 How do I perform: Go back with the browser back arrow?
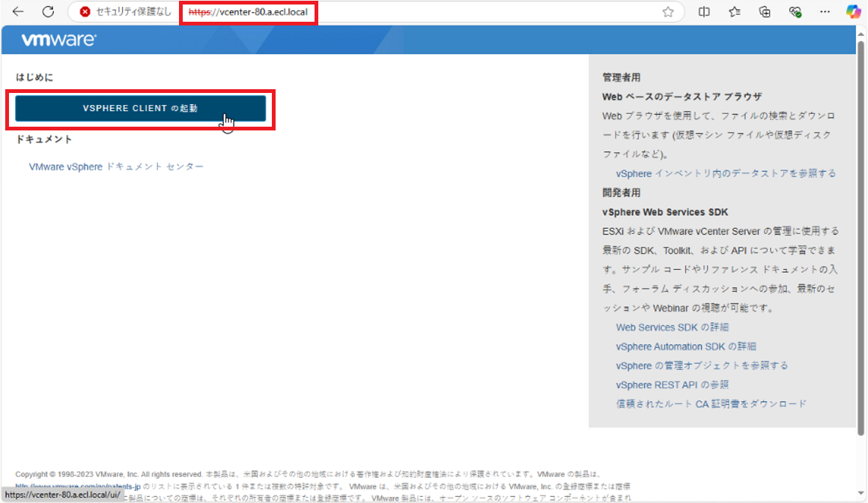pos(18,12)
